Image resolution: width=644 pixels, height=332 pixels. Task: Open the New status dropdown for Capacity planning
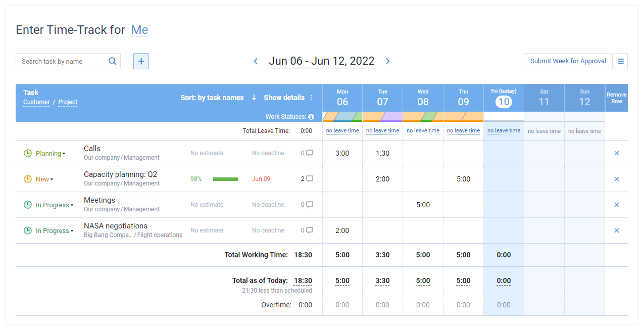pos(43,178)
